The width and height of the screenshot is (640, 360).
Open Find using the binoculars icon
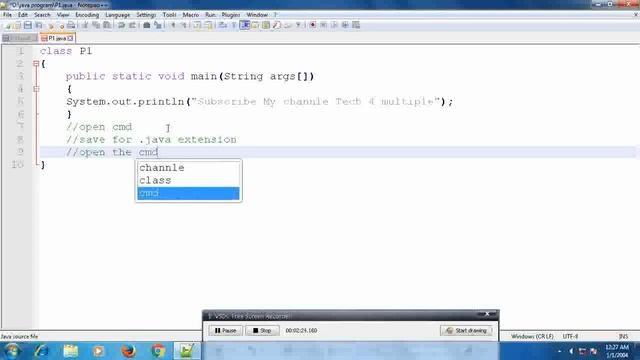[147, 25]
